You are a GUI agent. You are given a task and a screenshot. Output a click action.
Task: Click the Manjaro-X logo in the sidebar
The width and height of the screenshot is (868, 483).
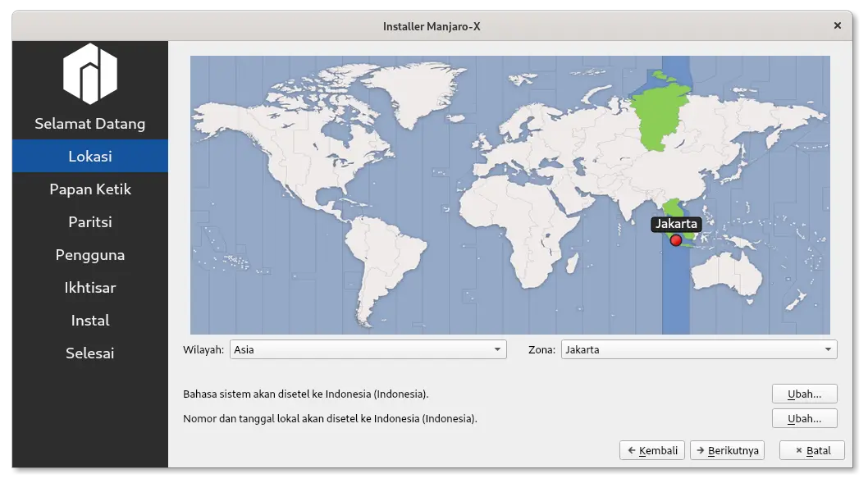point(89,74)
